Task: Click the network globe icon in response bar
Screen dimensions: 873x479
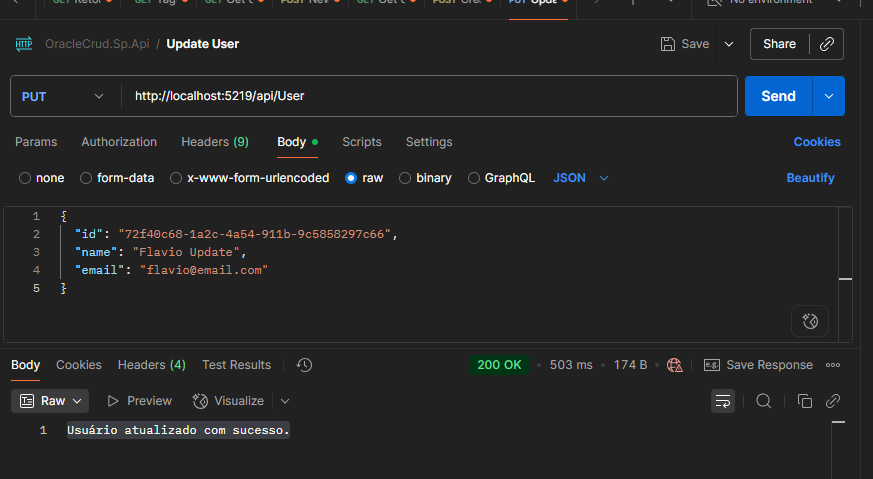Action: pyautogui.click(x=674, y=365)
